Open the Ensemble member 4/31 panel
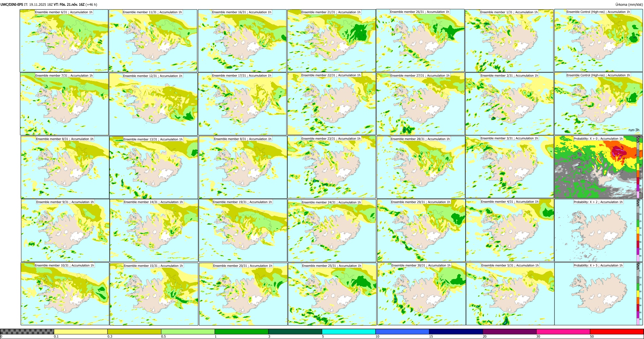This screenshot has height=339, width=644. click(510, 230)
